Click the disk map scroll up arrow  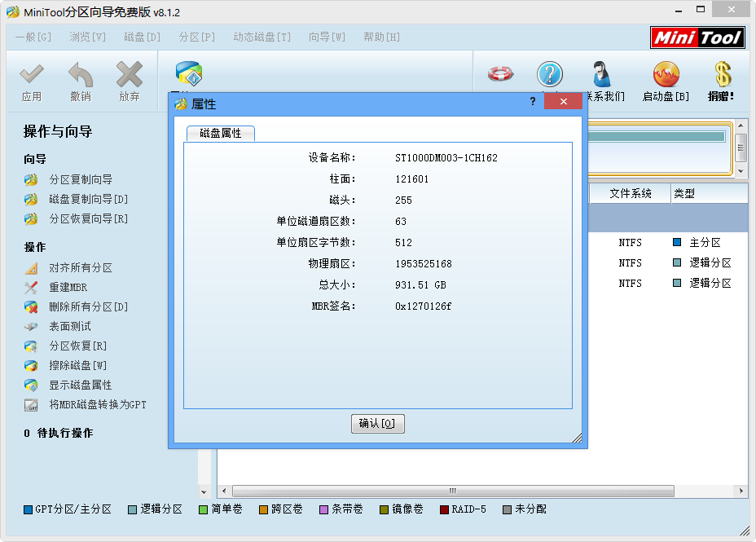(741, 126)
